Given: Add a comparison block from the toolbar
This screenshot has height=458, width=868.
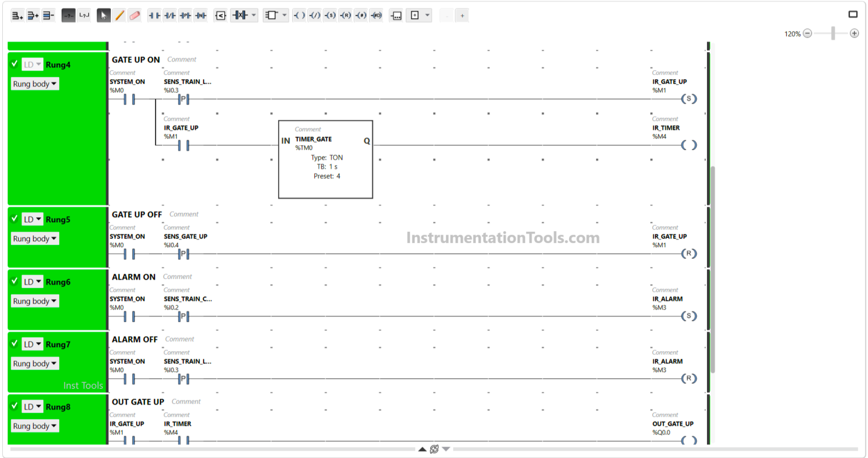Looking at the screenshot, I should [x=220, y=15].
